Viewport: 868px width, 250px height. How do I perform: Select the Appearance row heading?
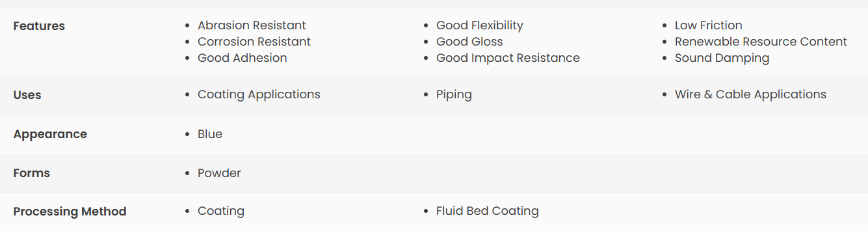pyautogui.click(x=50, y=134)
